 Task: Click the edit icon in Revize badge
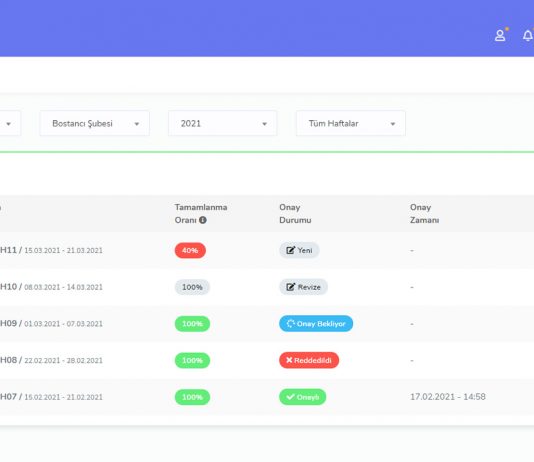pos(290,287)
